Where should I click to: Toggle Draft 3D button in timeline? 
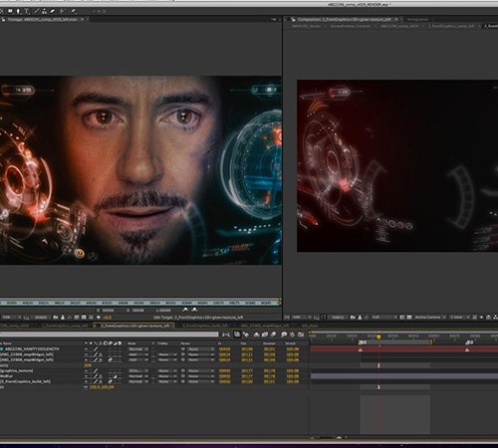(246, 335)
